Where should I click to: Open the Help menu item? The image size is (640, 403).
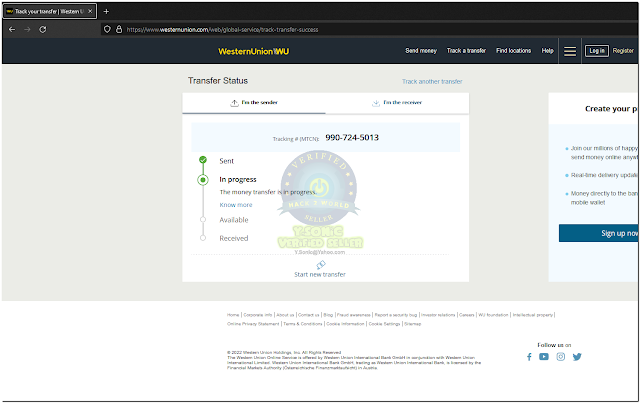(547, 51)
